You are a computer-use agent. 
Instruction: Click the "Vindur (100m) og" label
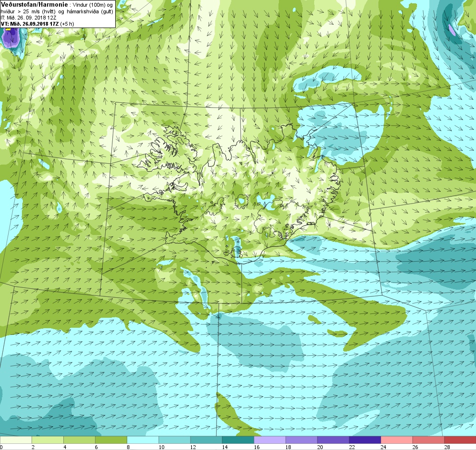pyautogui.click(x=92, y=5)
